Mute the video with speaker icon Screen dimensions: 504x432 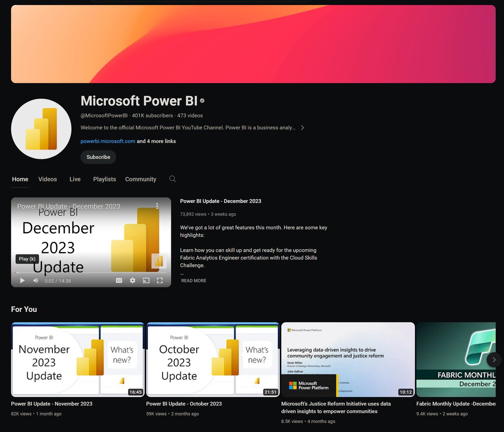tap(36, 281)
